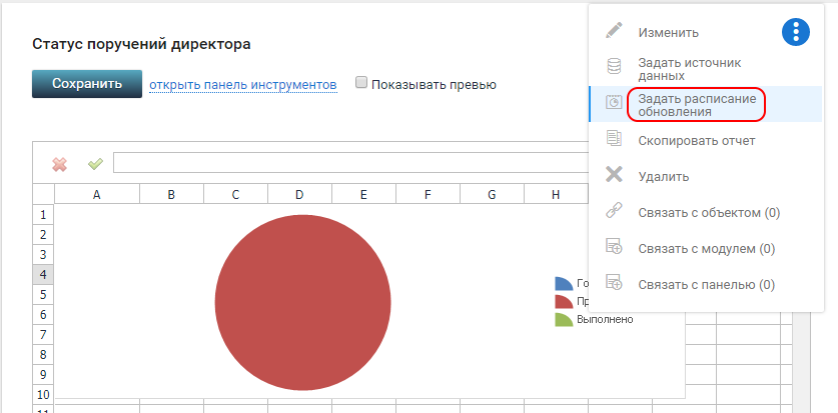This screenshot has height=413, width=838.
Task: Select Скопировать отчет in the menu
Action: (696, 142)
